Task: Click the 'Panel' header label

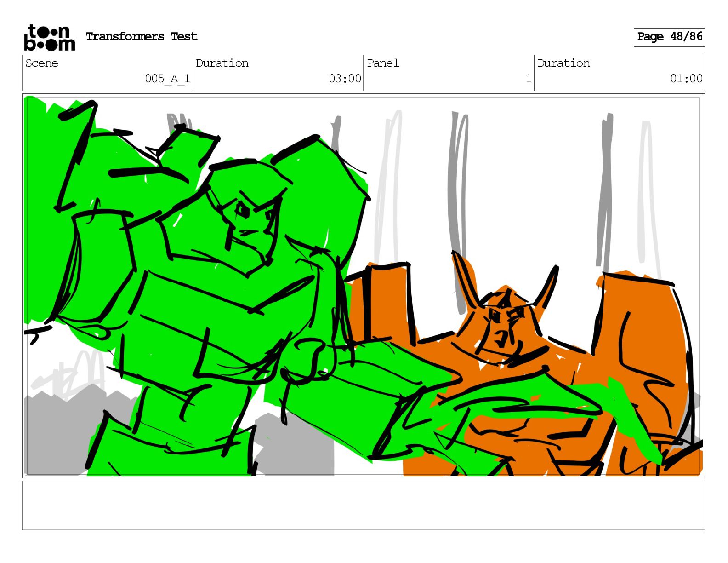Action: (x=383, y=63)
